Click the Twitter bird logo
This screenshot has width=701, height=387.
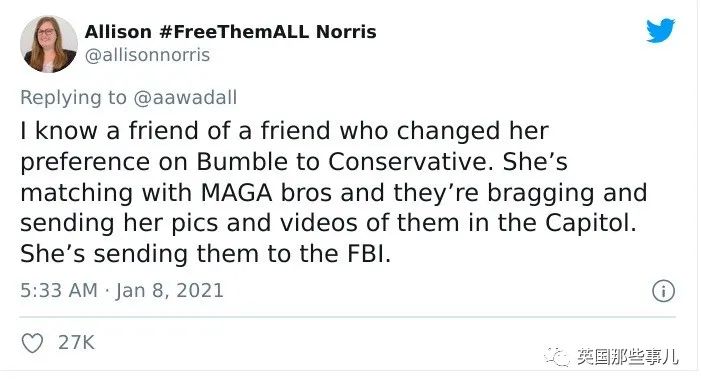tap(660, 30)
